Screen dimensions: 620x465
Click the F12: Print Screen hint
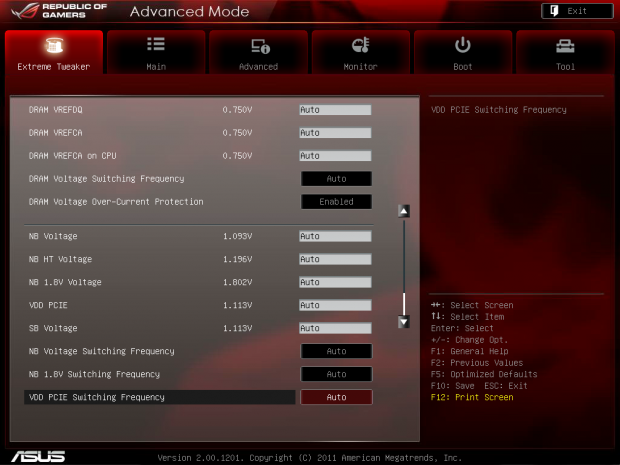tap(472, 397)
